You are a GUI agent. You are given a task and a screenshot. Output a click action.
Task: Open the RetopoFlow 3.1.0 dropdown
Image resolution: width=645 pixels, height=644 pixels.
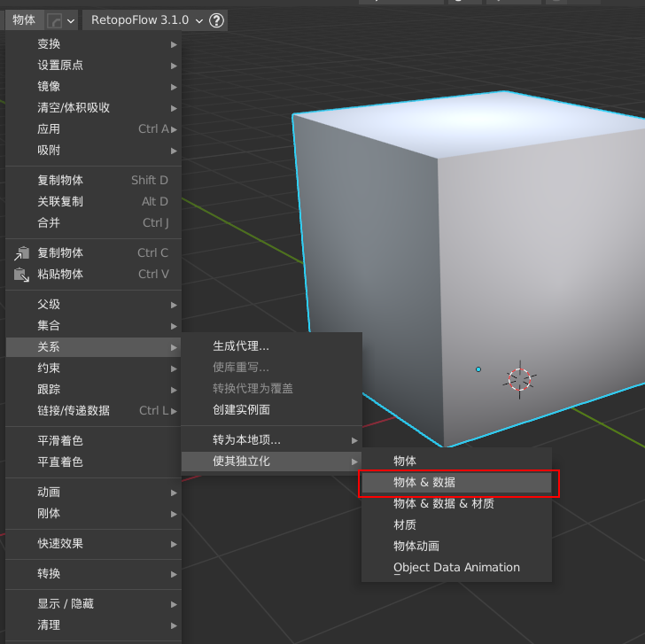tap(147, 20)
